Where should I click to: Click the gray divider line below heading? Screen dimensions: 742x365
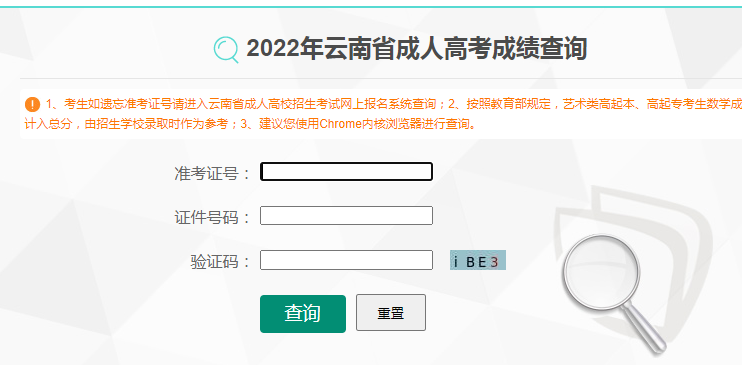(381, 78)
